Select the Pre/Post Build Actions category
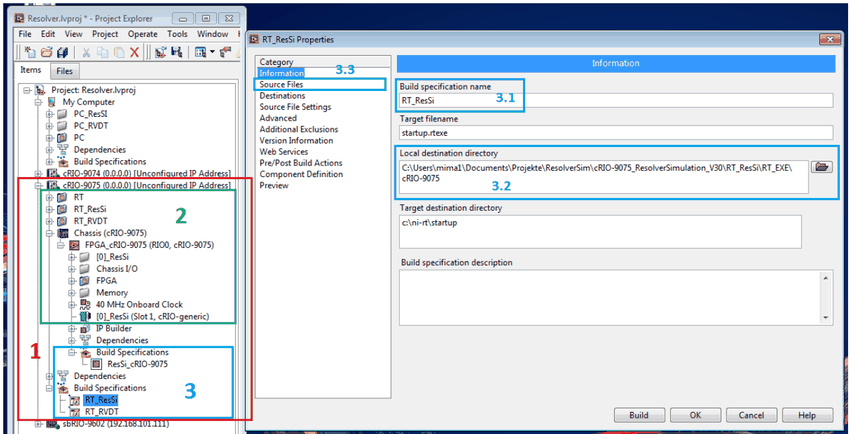This screenshot has width=852, height=434. [x=301, y=163]
